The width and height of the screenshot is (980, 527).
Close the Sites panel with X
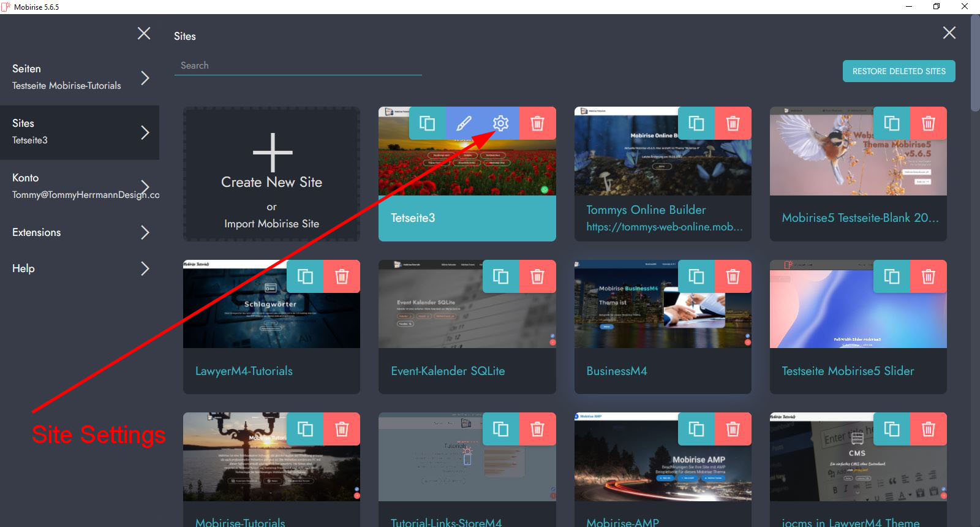[949, 33]
